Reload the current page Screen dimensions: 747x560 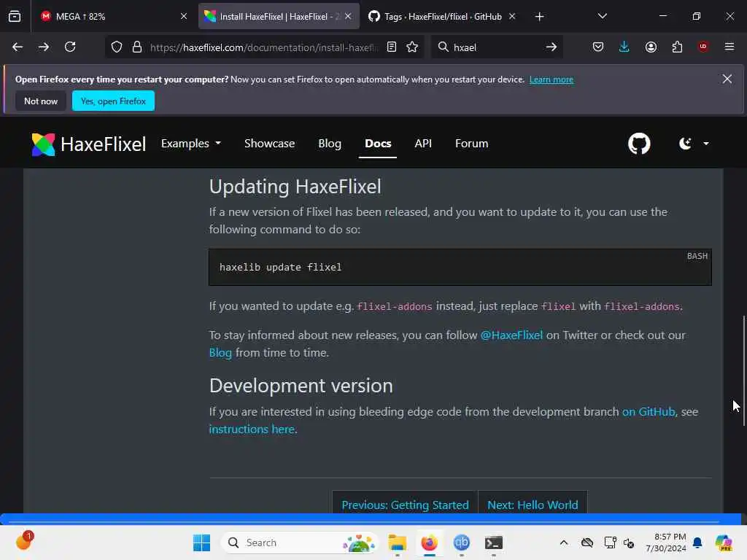point(70,47)
